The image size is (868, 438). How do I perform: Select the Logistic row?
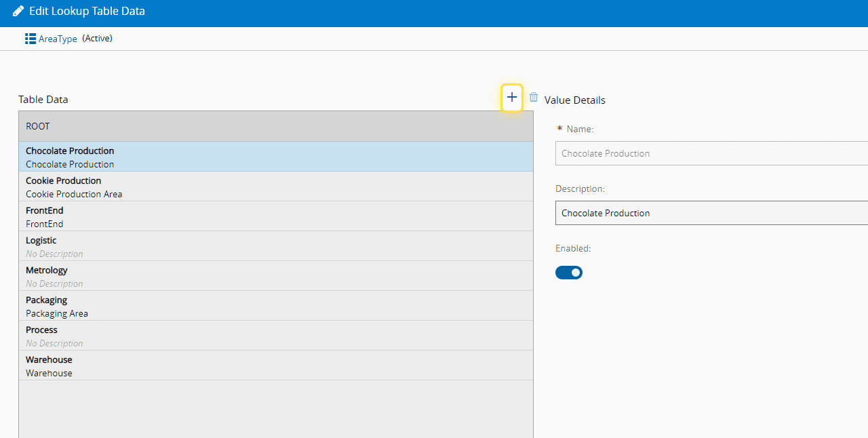pyautogui.click(x=41, y=246)
